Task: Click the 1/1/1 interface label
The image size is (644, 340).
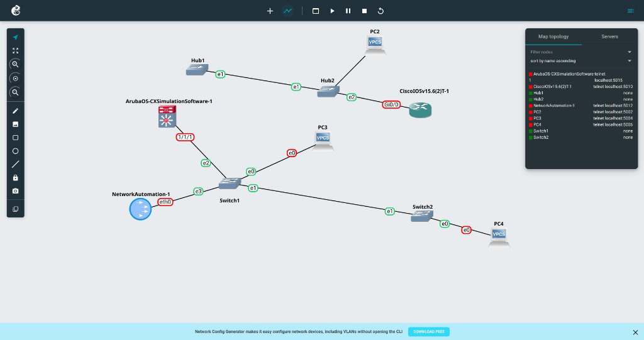Action: [x=186, y=137]
